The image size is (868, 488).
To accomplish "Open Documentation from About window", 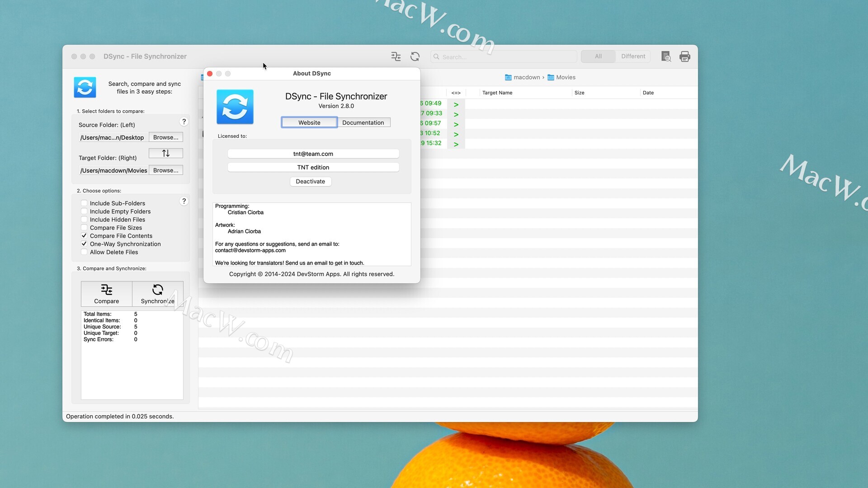I will [x=363, y=122].
